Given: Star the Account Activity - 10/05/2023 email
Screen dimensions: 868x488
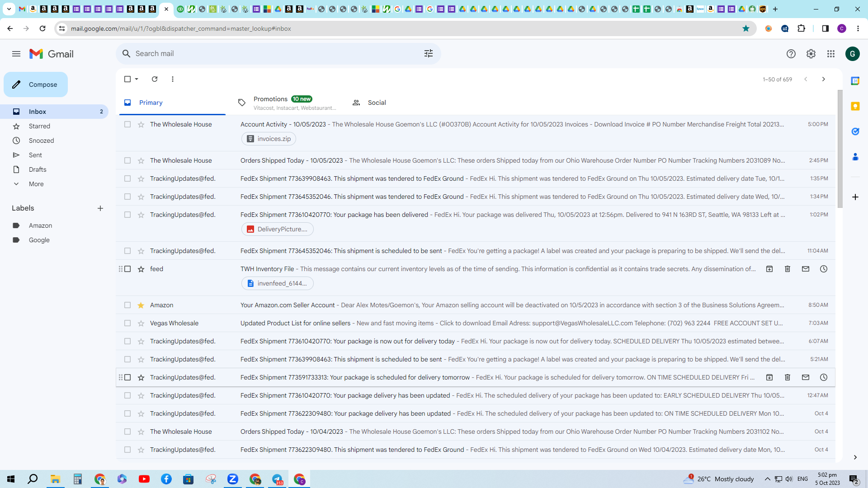Looking at the screenshot, I should coord(141,124).
